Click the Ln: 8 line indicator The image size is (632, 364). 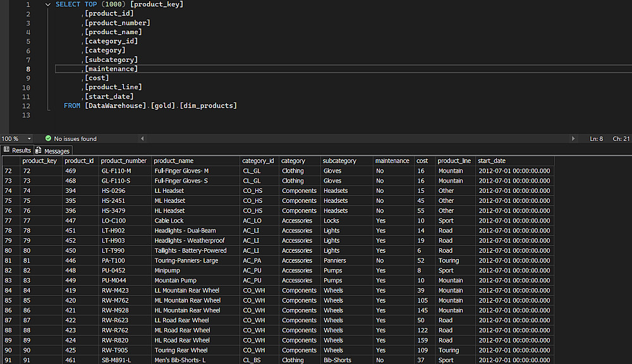(x=597, y=138)
